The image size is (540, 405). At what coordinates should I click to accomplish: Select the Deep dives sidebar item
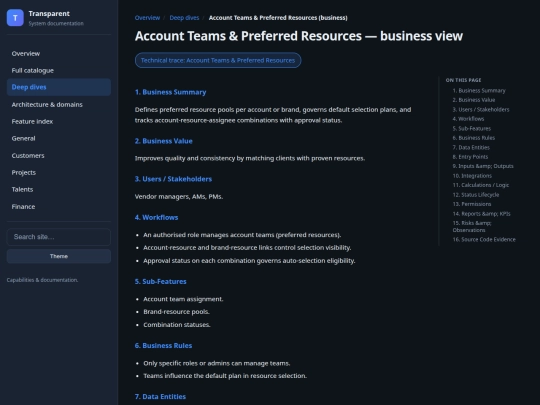point(59,87)
